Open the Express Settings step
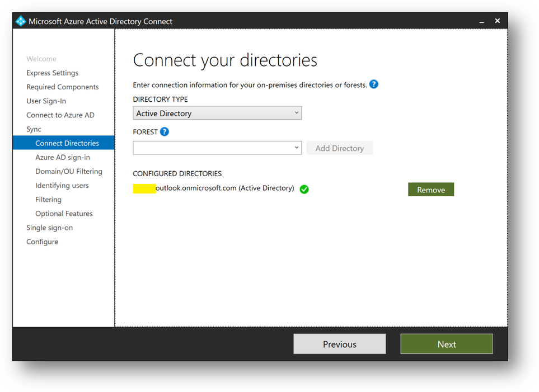 (52, 73)
